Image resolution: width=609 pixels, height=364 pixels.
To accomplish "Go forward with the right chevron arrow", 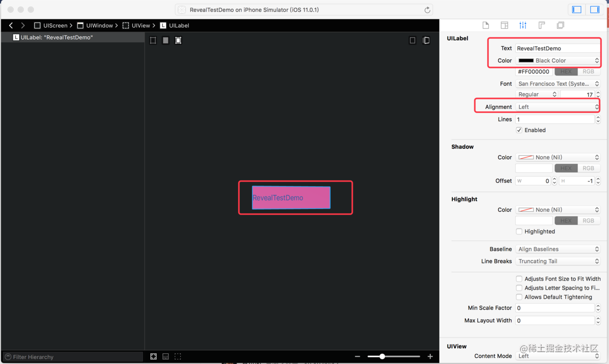I will (x=23, y=26).
